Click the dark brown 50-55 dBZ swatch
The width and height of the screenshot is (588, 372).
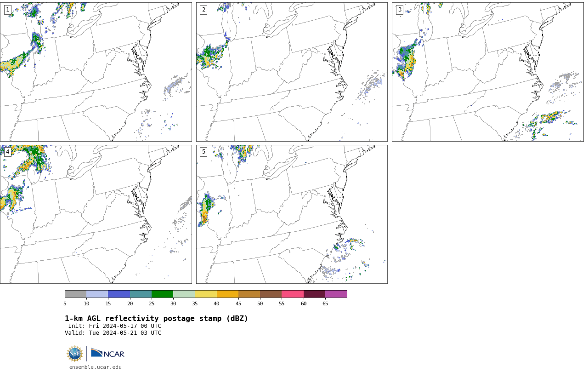point(271,294)
